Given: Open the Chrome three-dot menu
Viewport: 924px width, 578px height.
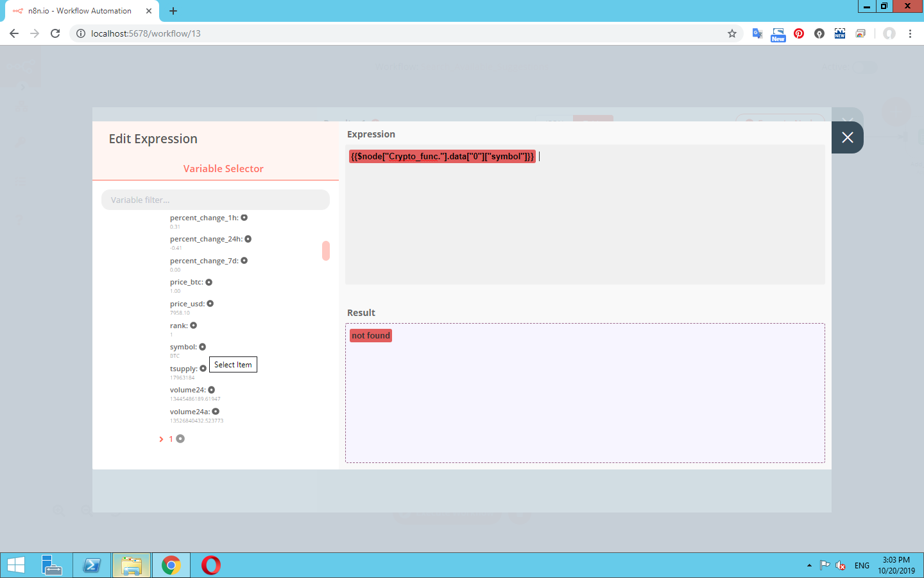Looking at the screenshot, I should (910, 33).
